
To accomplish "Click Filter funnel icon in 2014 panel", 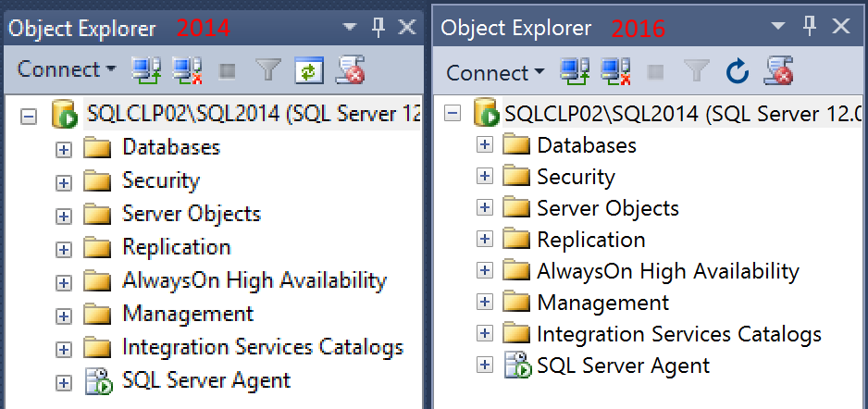I will click(x=267, y=69).
